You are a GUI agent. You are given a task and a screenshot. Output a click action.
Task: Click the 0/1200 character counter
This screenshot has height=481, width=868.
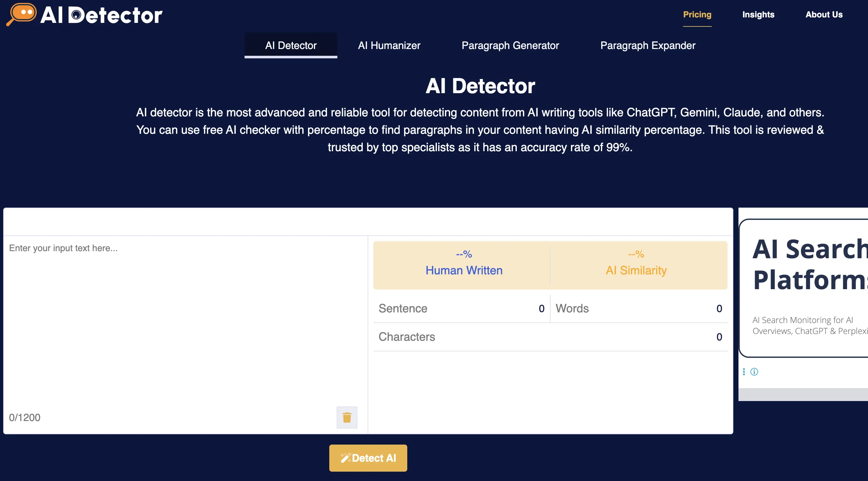click(x=24, y=417)
